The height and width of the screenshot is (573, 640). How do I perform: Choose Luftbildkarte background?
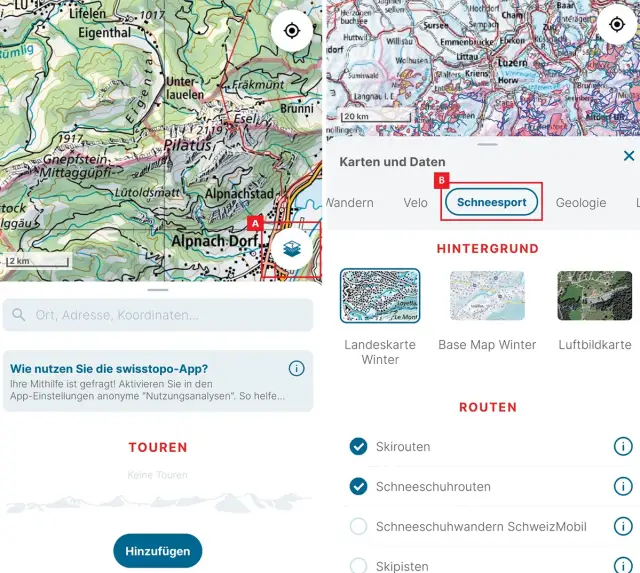click(595, 295)
